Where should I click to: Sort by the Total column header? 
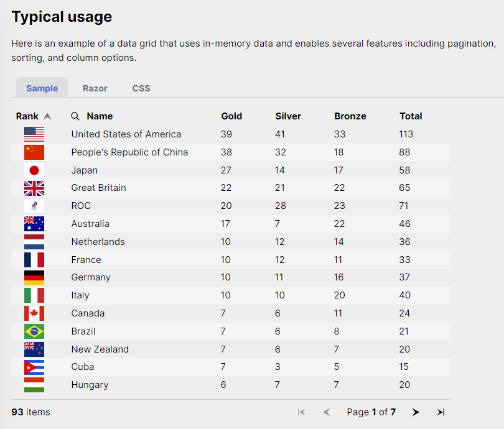pos(411,116)
